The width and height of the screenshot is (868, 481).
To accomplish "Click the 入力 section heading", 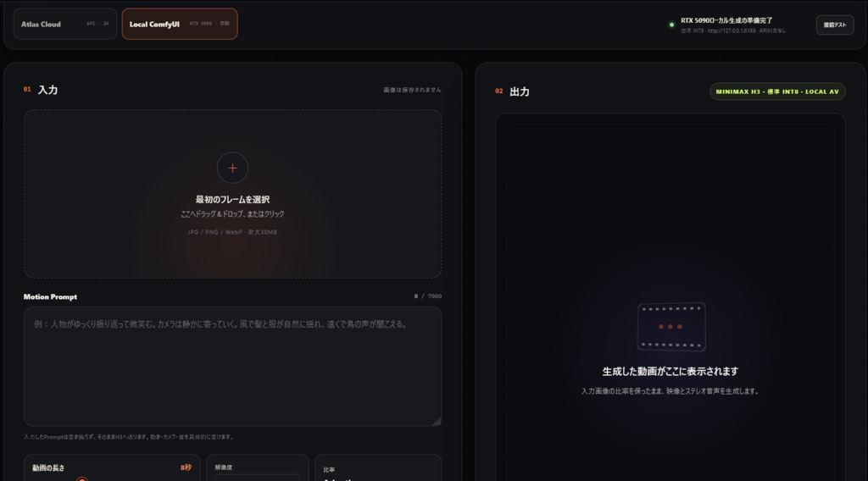I will click(47, 90).
